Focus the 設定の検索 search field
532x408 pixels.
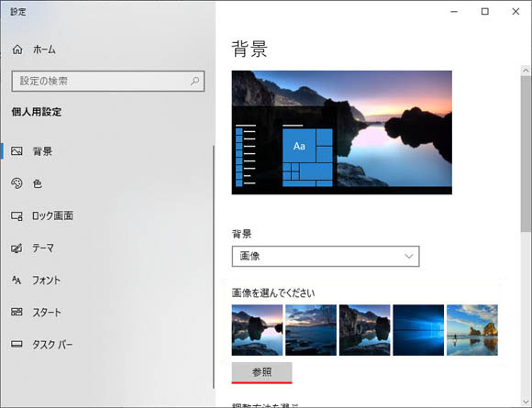108,81
